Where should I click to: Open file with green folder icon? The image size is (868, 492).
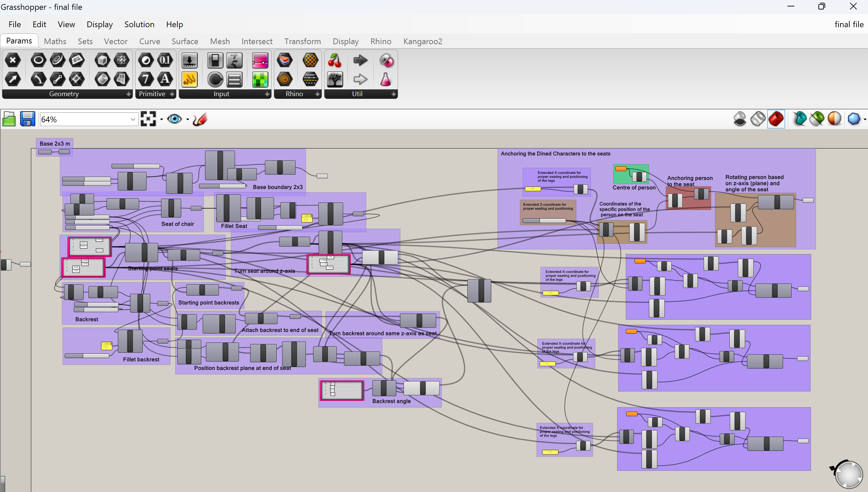click(x=9, y=119)
